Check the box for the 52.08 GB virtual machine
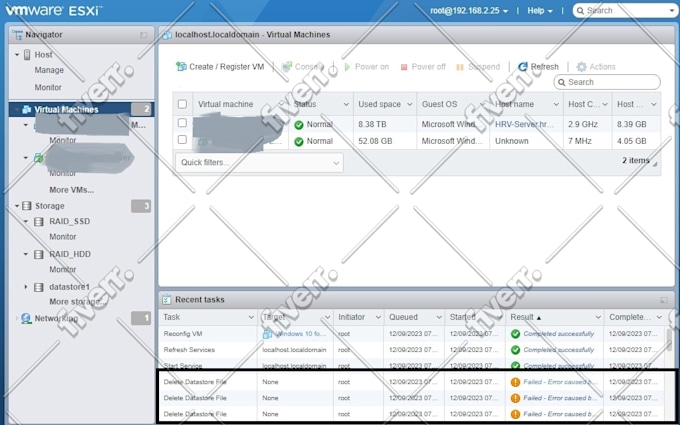The height and width of the screenshot is (425, 680). [x=183, y=140]
